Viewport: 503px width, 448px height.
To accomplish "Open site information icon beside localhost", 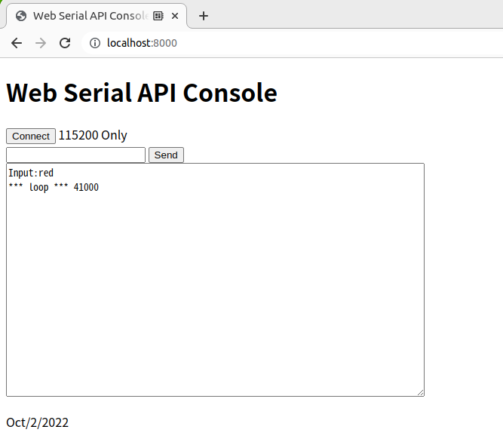I will pyautogui.click(x=94, y=43).
